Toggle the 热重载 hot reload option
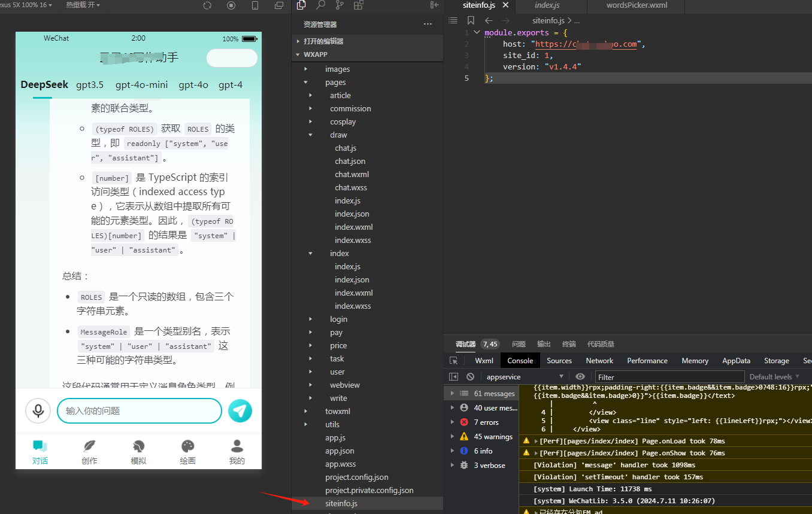Image resolution: width=812 pixels, height=514 pixels. [x=83, y=5]
